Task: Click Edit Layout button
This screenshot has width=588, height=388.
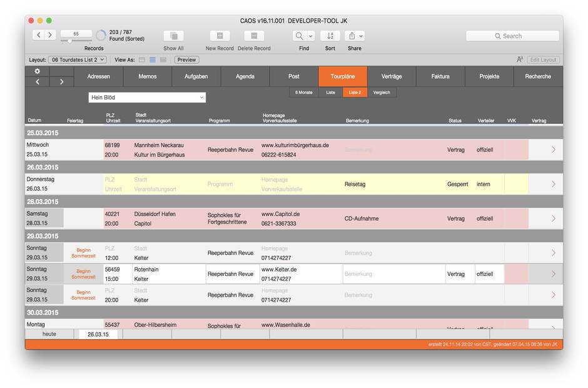Action: (543, 59)
